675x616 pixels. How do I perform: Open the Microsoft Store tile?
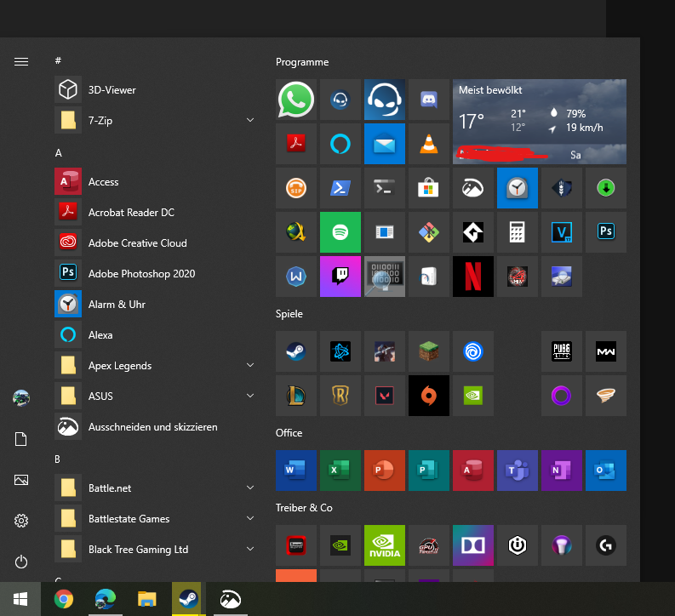(429, 188)
